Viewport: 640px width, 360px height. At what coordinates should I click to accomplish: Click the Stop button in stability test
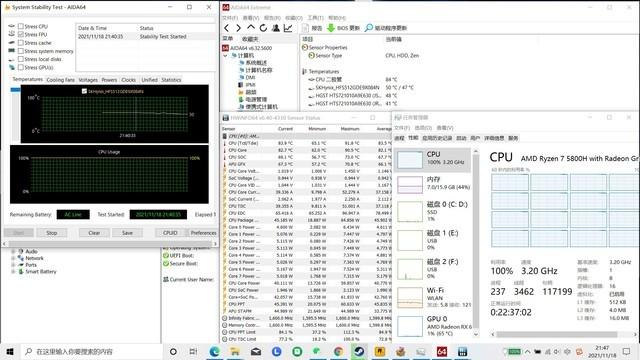pos(51,233)
